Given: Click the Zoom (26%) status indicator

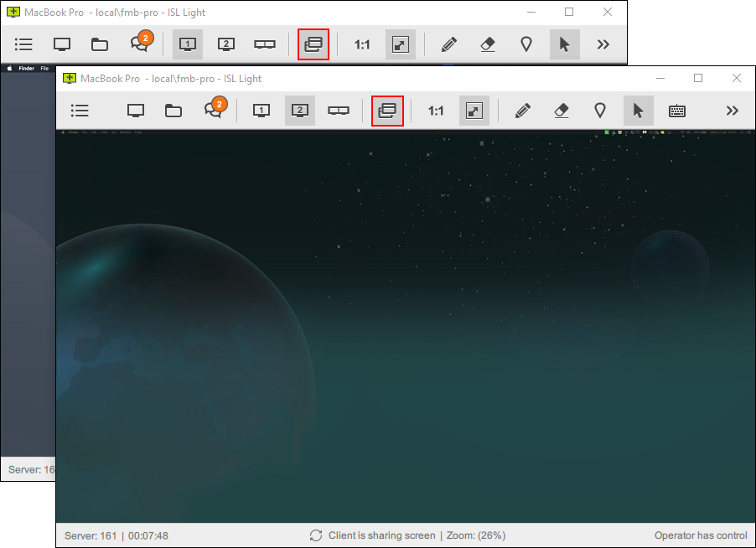Looking at the screenshot, I should [x=474, y=535].
